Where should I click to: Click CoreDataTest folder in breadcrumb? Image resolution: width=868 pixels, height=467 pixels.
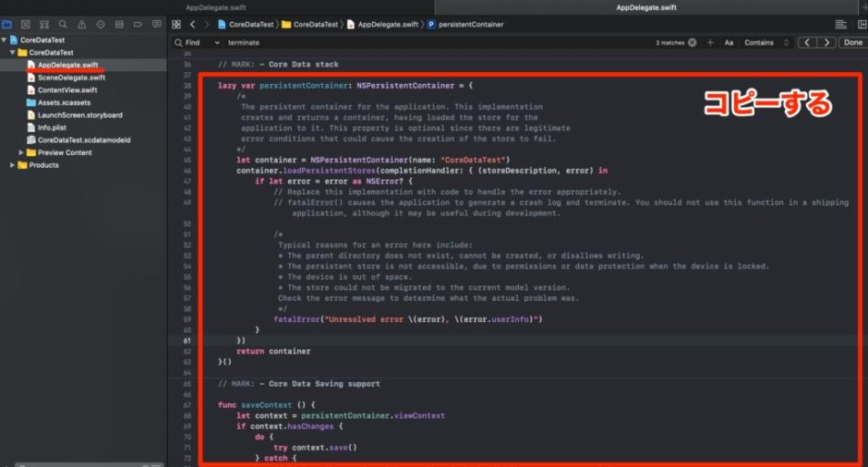click(x=310, y=24)
